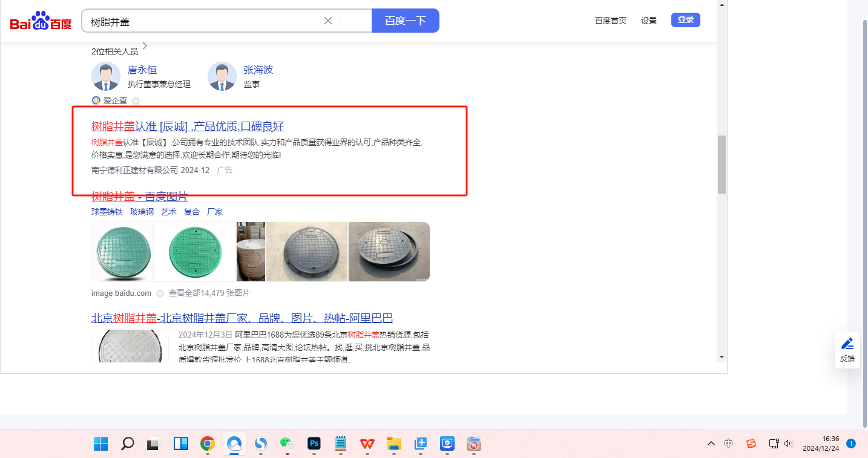868x458 pixels.
Task: Open File Explorer from the taskbar
Action: [x=393, y=444]
